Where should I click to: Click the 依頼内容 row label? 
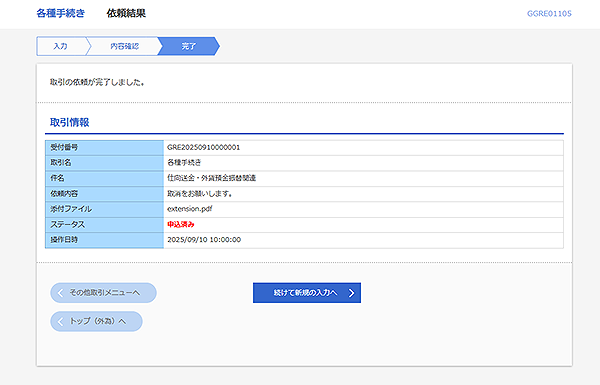(64, 194)
